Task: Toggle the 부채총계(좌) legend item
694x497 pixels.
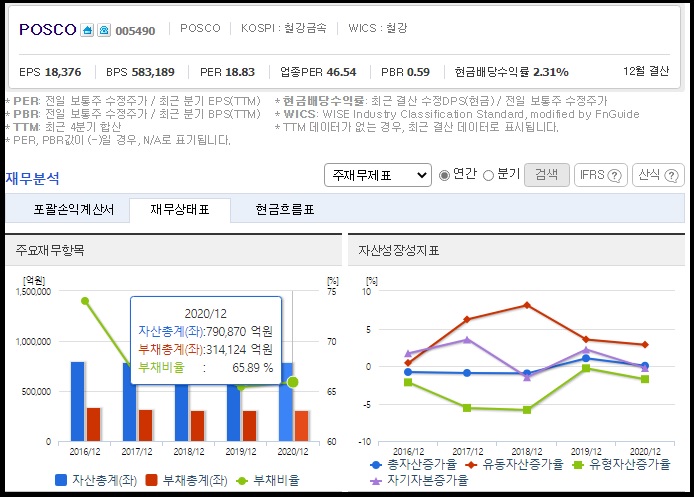Action: coord(186,480)
